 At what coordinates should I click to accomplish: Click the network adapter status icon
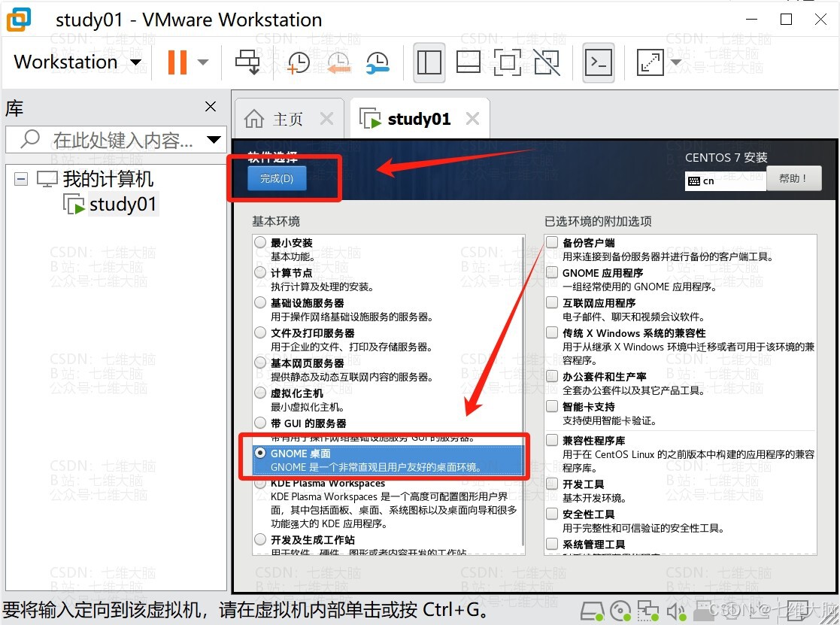tap(647, 611)
